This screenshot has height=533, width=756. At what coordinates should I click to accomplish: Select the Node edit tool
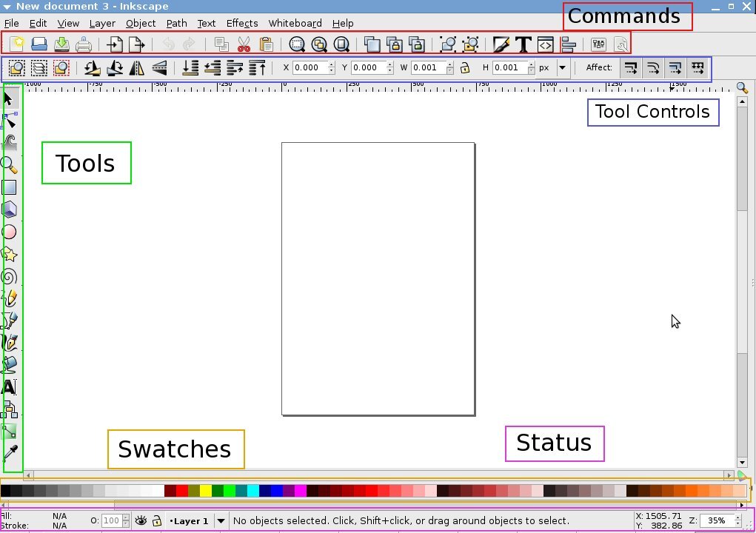pyautogui.click(x=9, y=121)
